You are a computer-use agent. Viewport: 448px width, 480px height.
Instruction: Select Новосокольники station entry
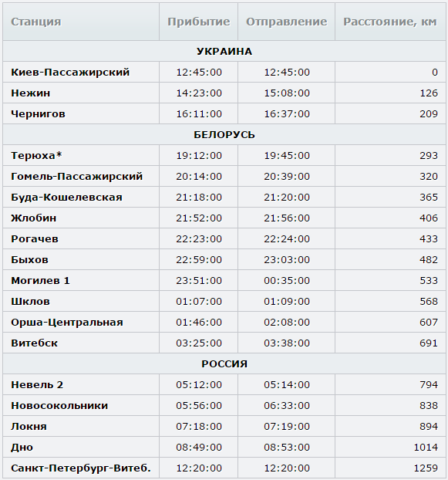pos(59,405)
